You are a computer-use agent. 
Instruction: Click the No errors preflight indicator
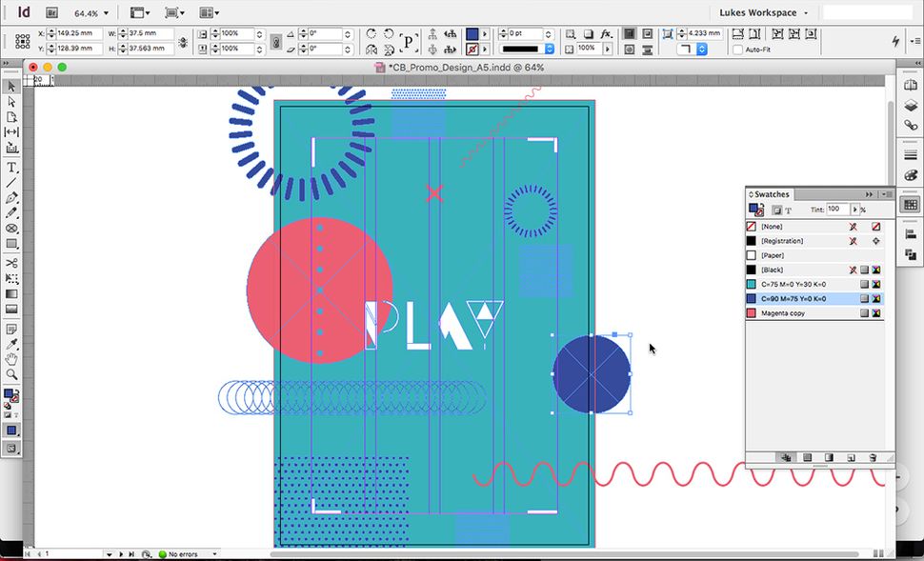tap(181, 552)
